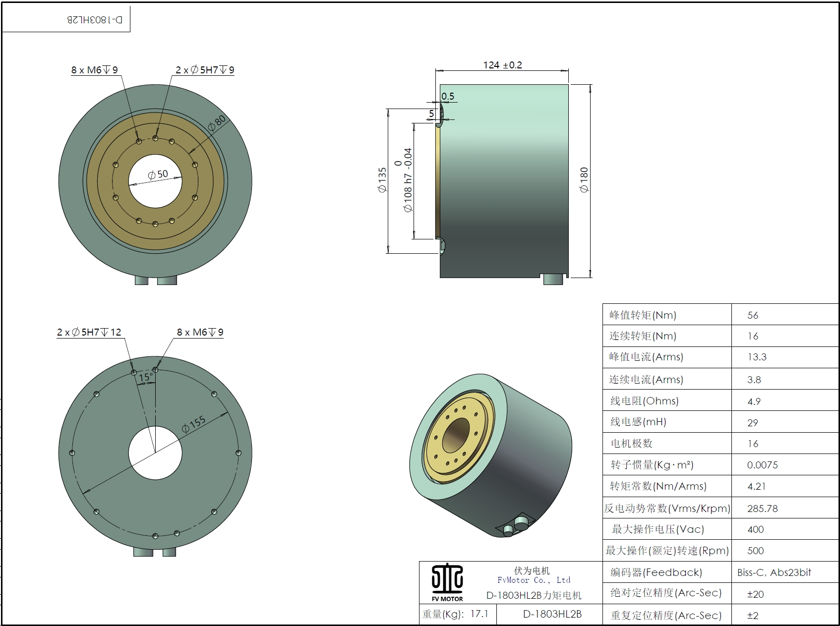This screenshot has width=840, height=626.
Task: Select the 反电动势常数(Vrms/Krpm) label cell
Action: pyautogui.click(x=667, y=508)
